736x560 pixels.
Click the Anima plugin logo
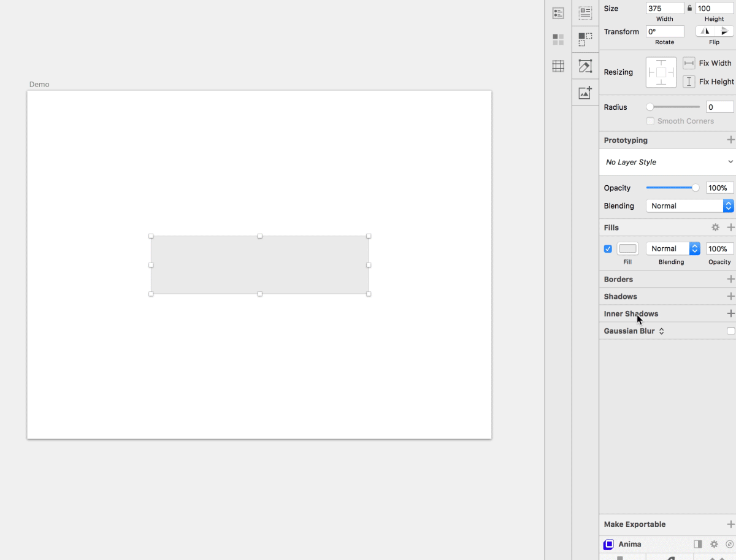pyautogui.click(x=608, y=544)
